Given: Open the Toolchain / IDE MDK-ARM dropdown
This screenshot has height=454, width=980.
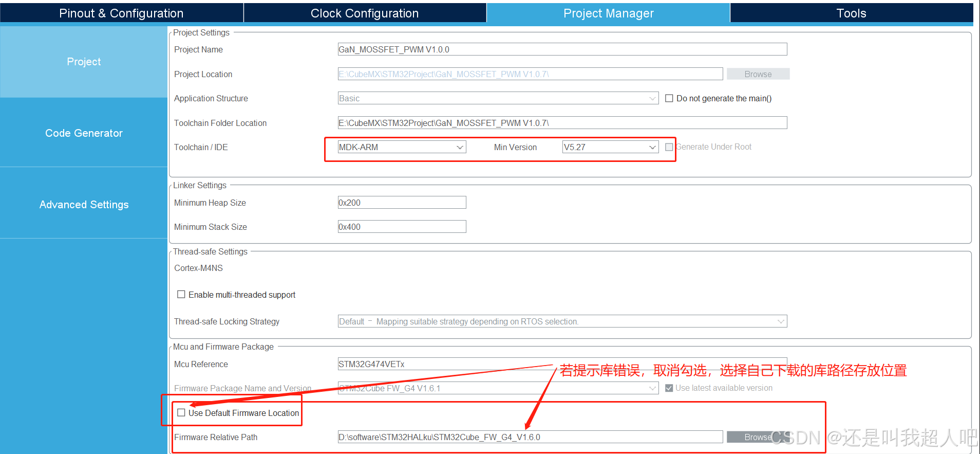Looking at the screenshot, I should (x=402, y=147).
